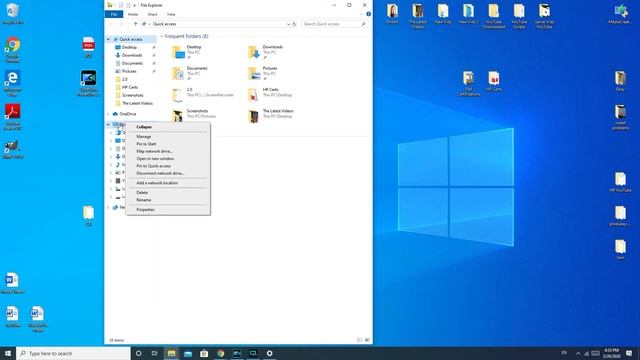640x360 pixels.
Task: Collapse the Frequent folders group
Action: tap(162, 36)
